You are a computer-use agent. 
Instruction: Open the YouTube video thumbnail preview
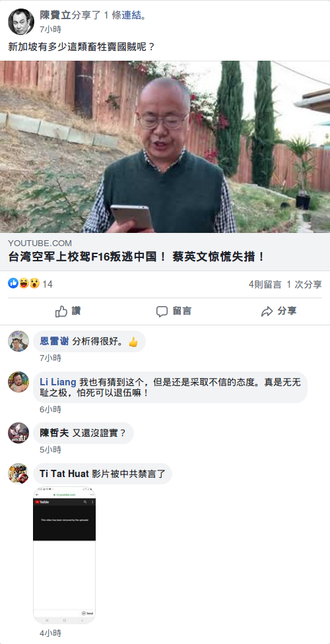coord(165,146)
